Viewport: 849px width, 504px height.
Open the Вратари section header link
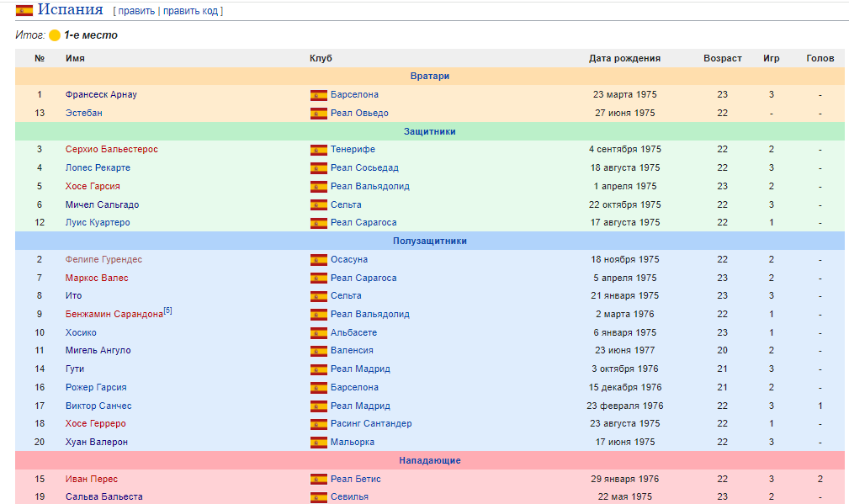click(x=430, y=76)
